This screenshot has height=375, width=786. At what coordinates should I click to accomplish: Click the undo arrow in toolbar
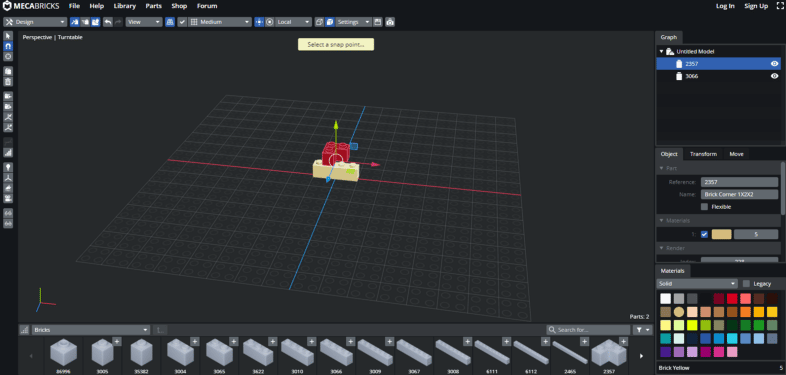108,22
